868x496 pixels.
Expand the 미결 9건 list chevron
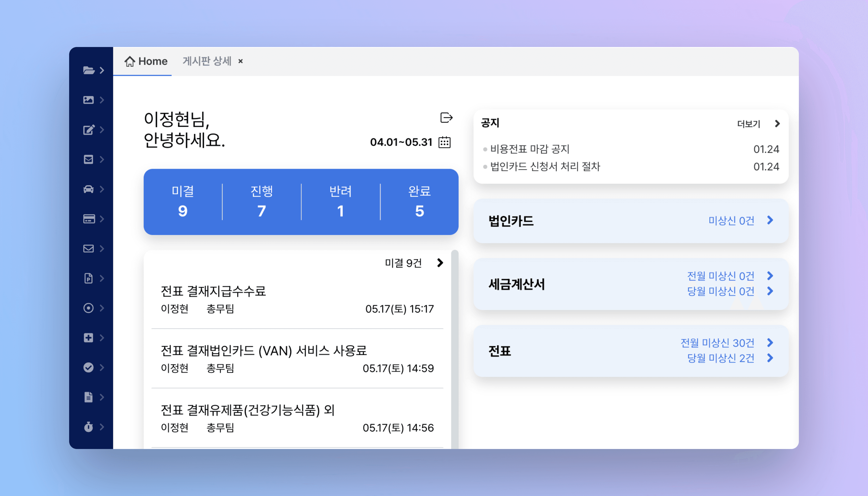point(440,263)
